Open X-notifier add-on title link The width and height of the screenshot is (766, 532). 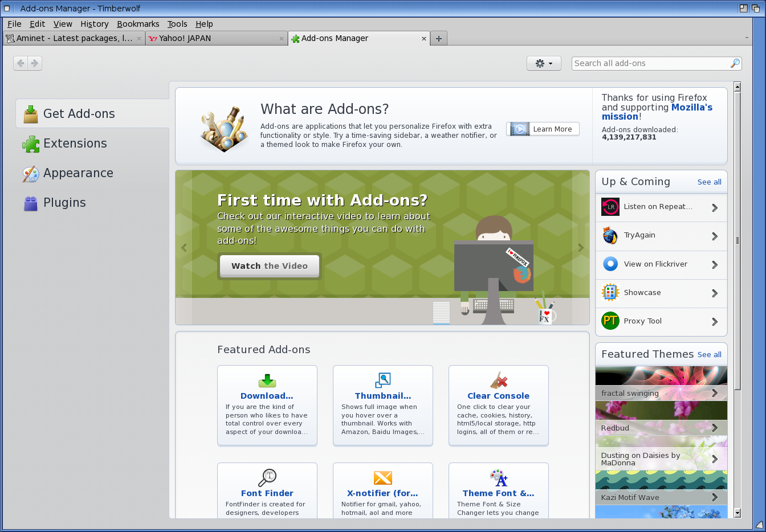[382, 493]
